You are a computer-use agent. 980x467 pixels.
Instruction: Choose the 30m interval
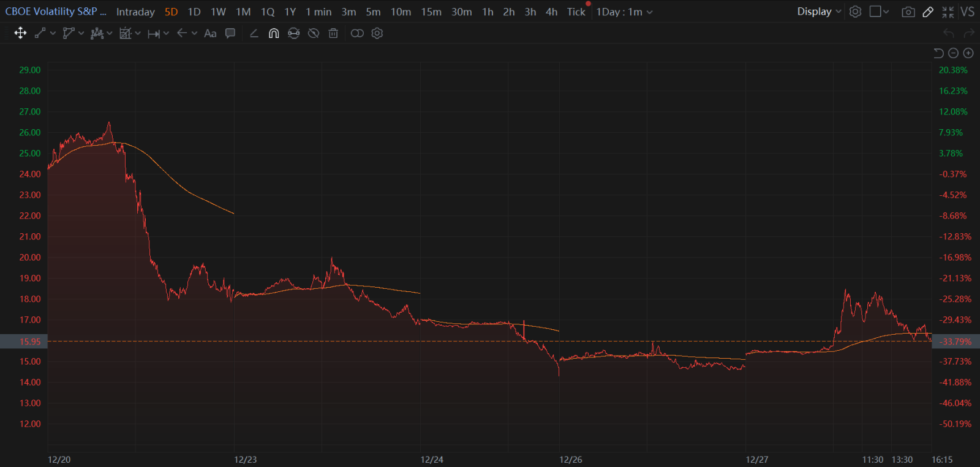click(462, 12)
